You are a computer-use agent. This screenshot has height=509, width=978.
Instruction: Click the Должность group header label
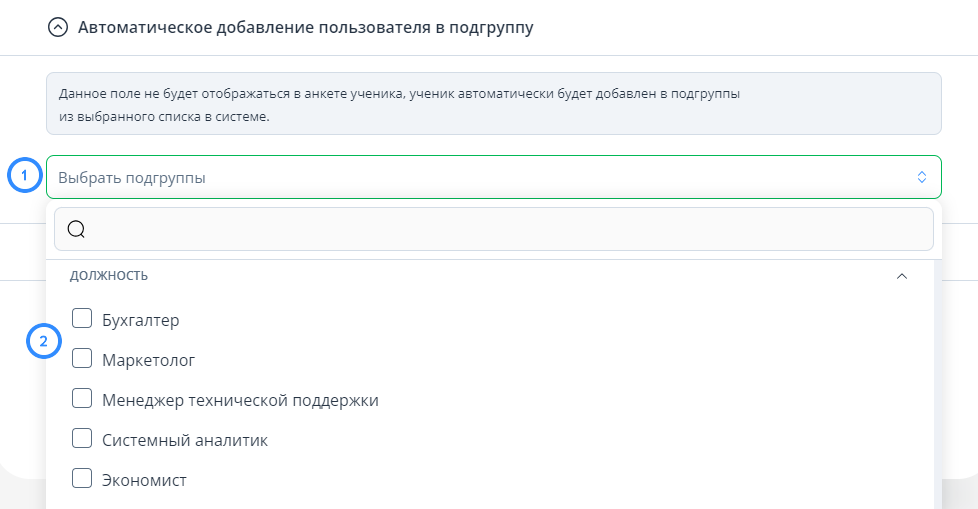tap(109, 275)
